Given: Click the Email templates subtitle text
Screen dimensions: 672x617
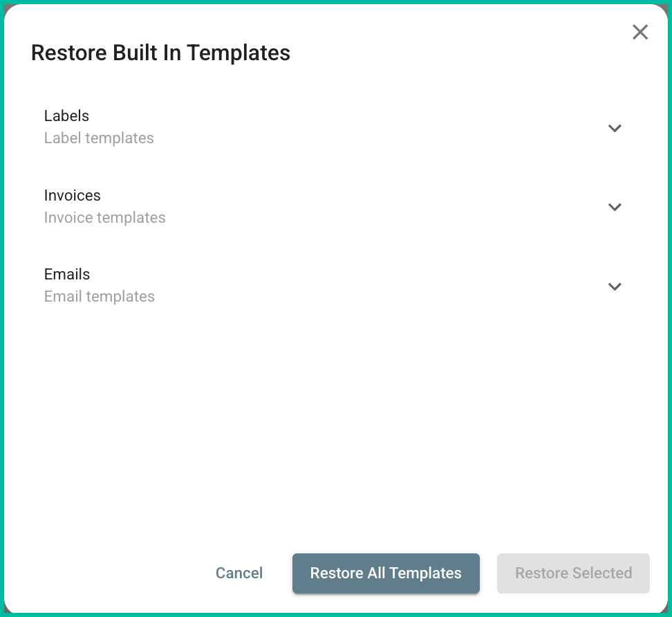Looking at the screenshot, I should [100, 296].
